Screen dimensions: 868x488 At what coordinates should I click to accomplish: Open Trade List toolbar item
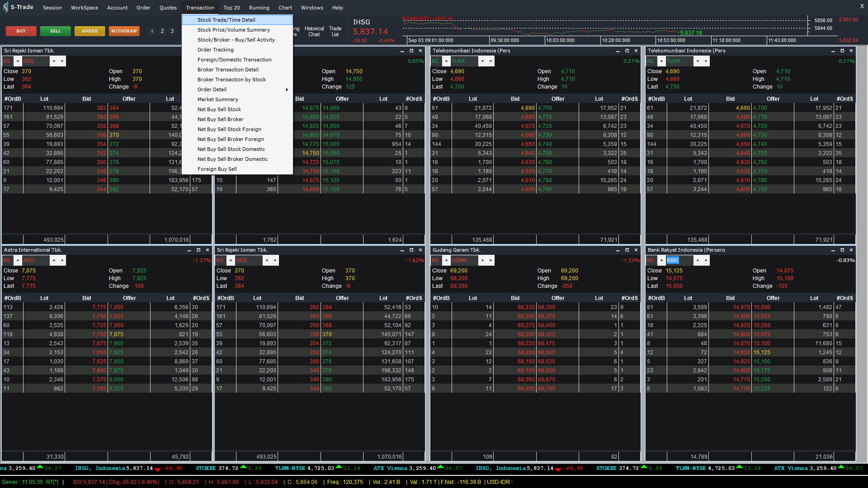335,31
